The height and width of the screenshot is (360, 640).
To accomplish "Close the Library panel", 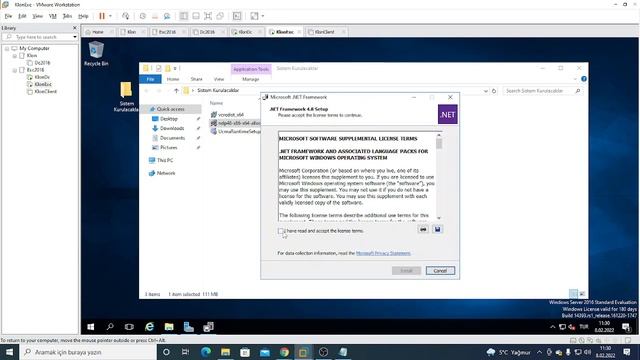I will coord(75,28).
